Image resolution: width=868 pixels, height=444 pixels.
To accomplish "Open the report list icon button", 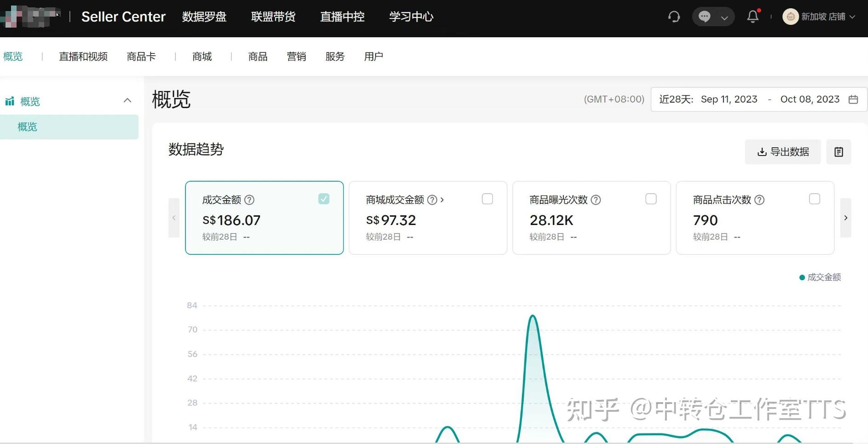I will coord(839,152).
